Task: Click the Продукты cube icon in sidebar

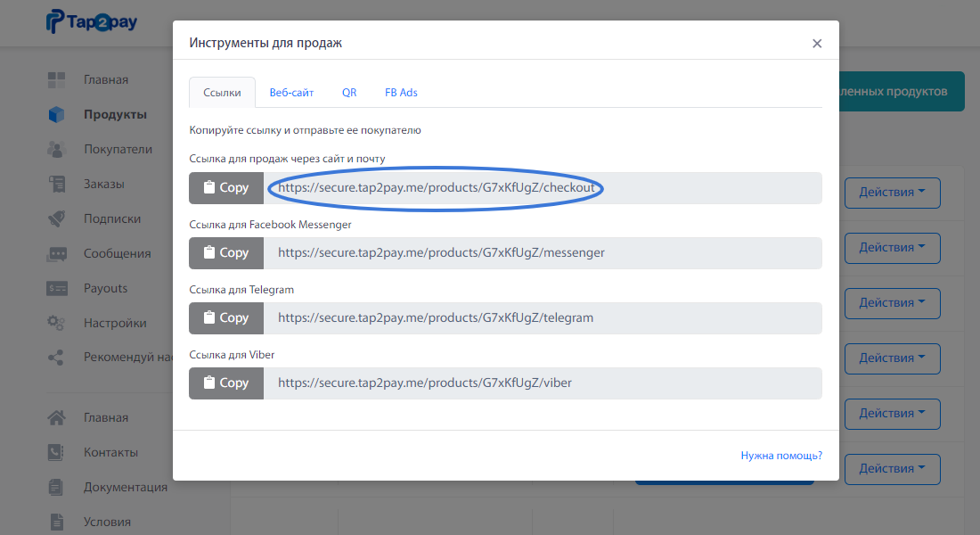Action: tap(57, 115)
